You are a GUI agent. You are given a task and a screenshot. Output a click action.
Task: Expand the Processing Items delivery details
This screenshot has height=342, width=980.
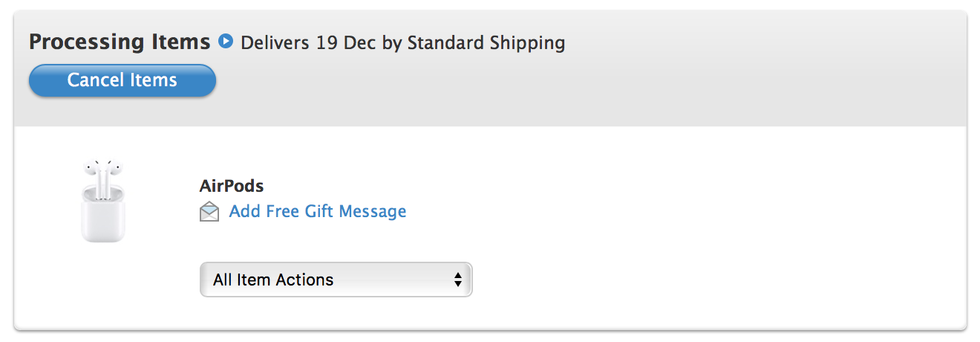[x=226, y=42]
